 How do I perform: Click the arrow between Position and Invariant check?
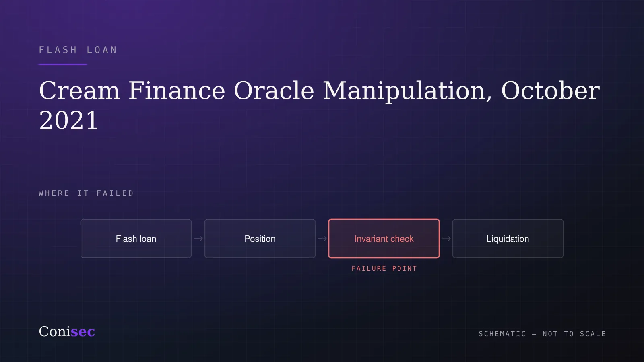(x=322, y=239)
